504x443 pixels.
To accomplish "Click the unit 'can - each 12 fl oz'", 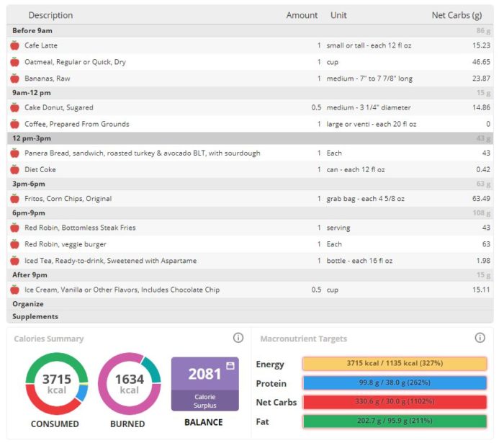I will pos(356,169).
